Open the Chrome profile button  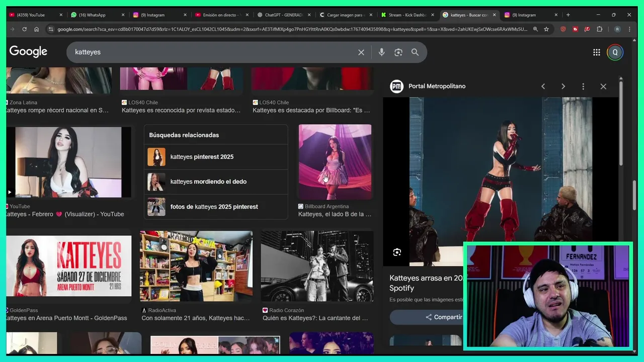point(617,29)
